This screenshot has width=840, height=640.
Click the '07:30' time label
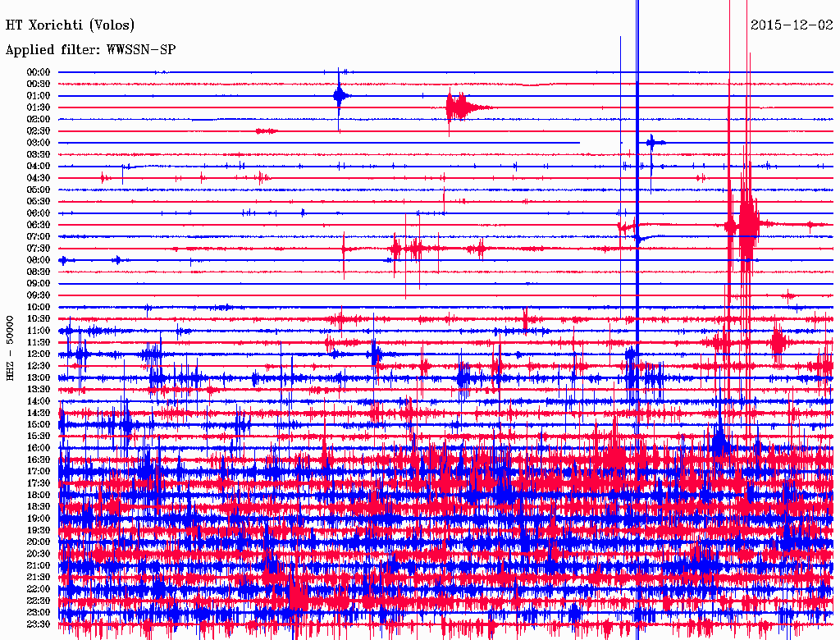click(39, 249)
